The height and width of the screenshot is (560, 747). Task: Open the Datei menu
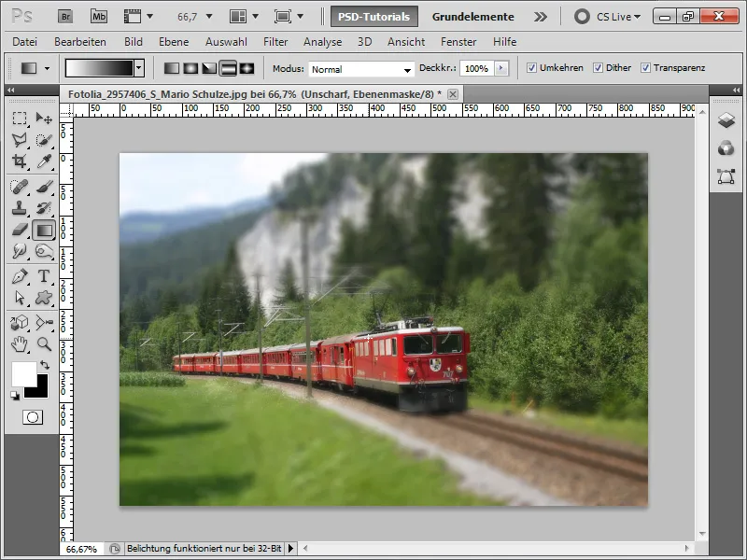click(25, 42)
